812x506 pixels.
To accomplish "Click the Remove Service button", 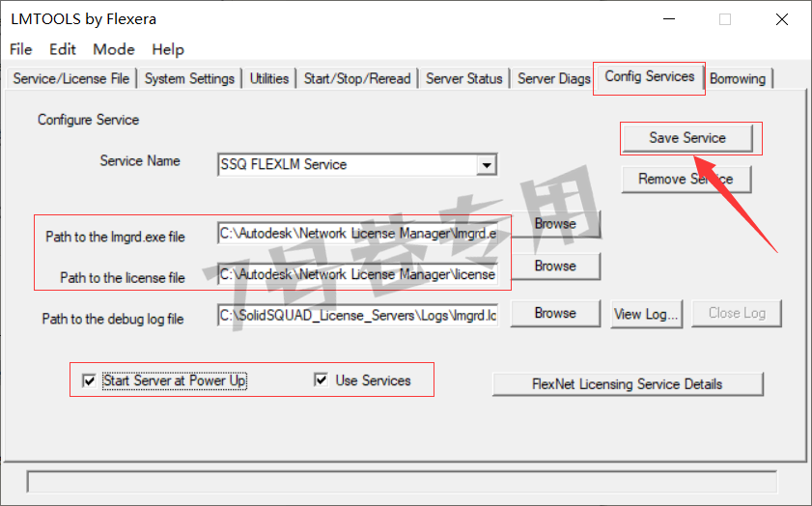I will pos(686,180).
